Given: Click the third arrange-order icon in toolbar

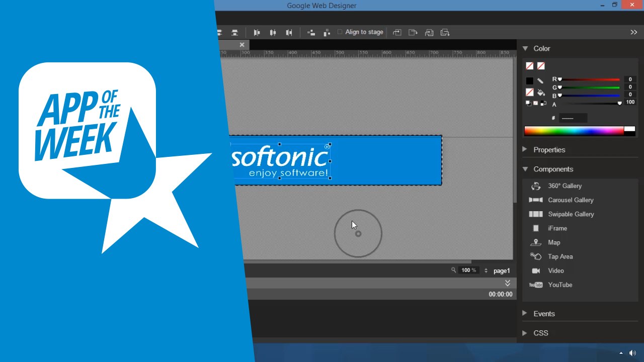Looking at the screenshot, I should 429,32.
